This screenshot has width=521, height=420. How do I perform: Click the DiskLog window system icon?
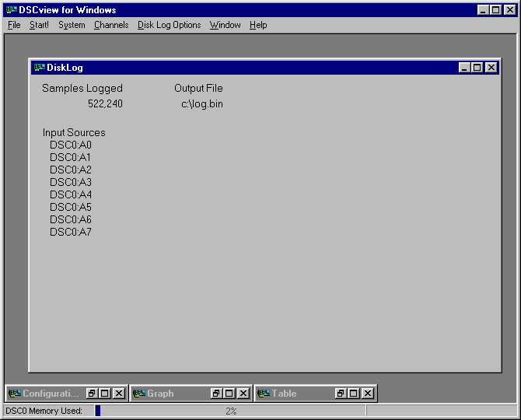click(x=39, y=68)
